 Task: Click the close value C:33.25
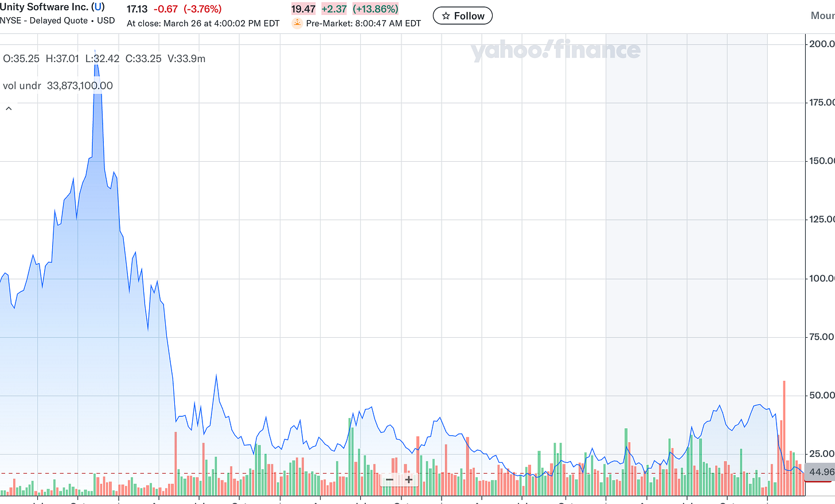click(x=143, y=58)
